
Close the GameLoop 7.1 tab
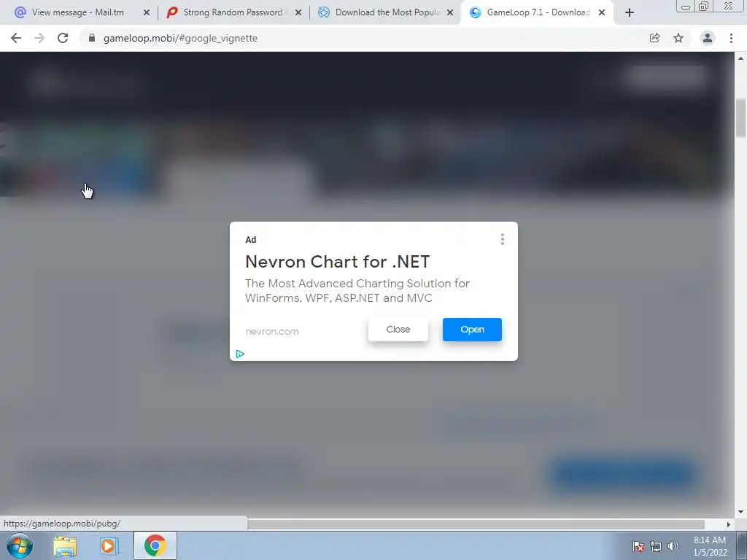[x=602, y=12]
